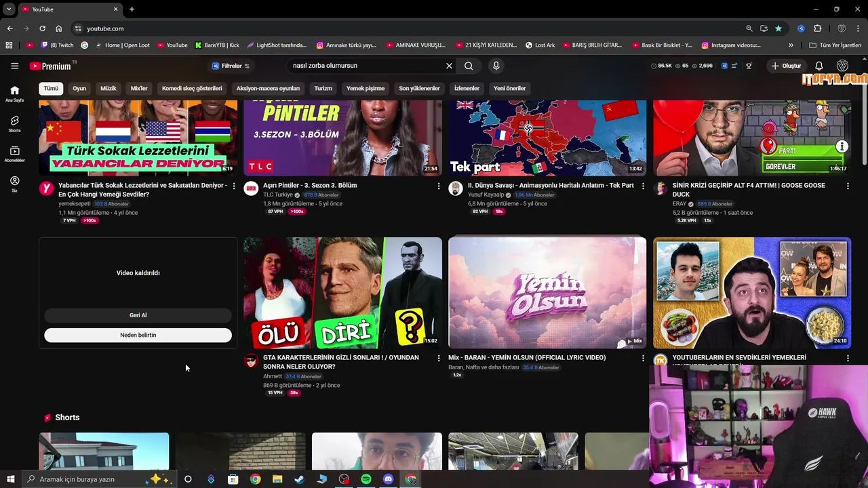The image size is (868, 488).
Task: Open the Filtreler dropdown
Action: pos(231,66)
